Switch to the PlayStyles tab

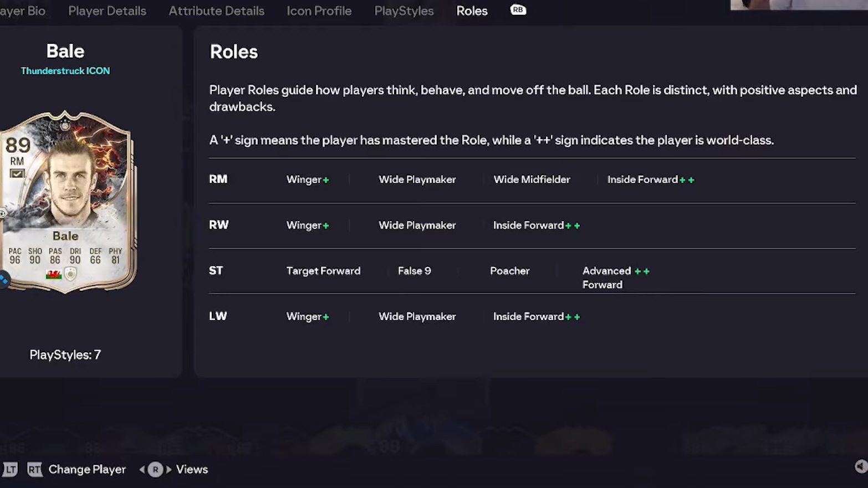[x=404, y=11]
